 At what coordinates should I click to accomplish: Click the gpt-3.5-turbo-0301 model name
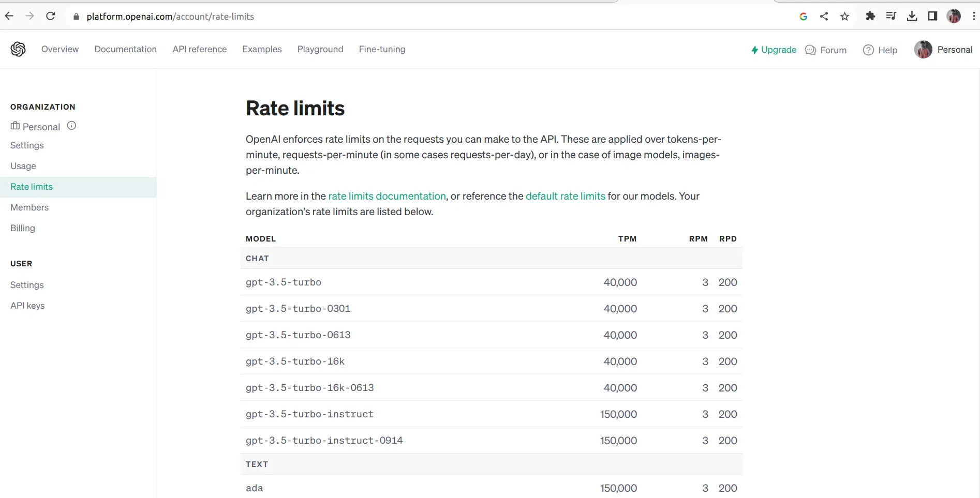pos(298,309)
